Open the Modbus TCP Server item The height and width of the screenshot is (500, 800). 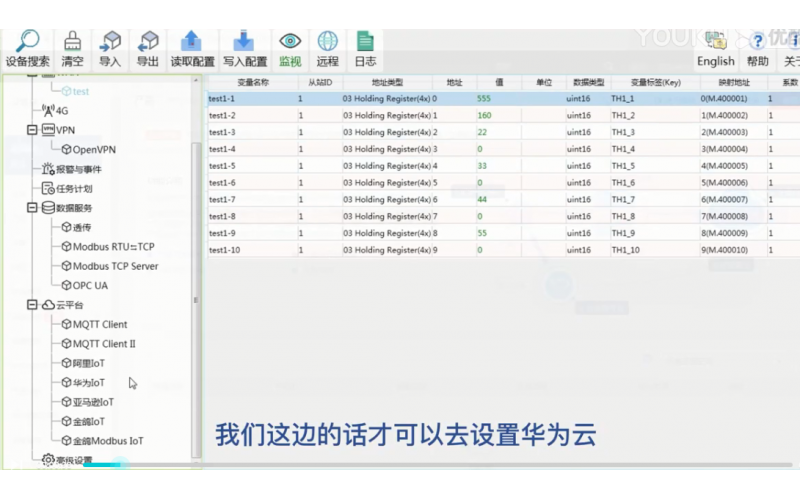click(115, 266)
